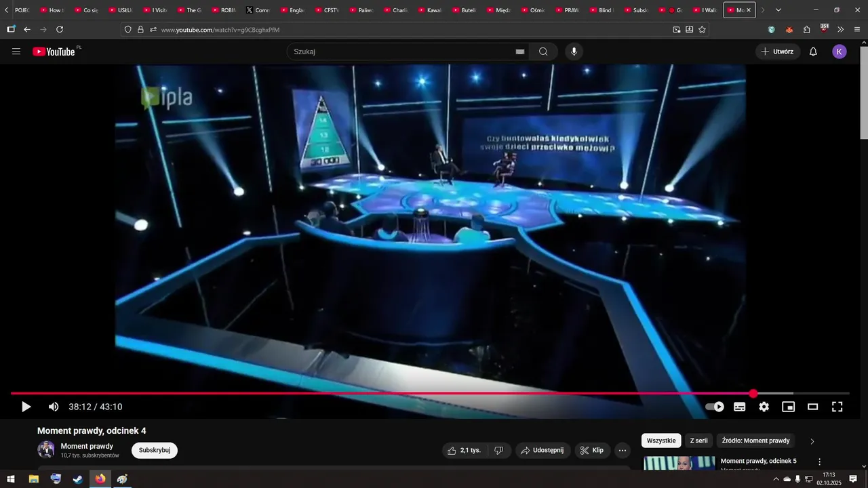Open the Windows Start menu
The width and height of the screenshot is (868, 488).
11,479
